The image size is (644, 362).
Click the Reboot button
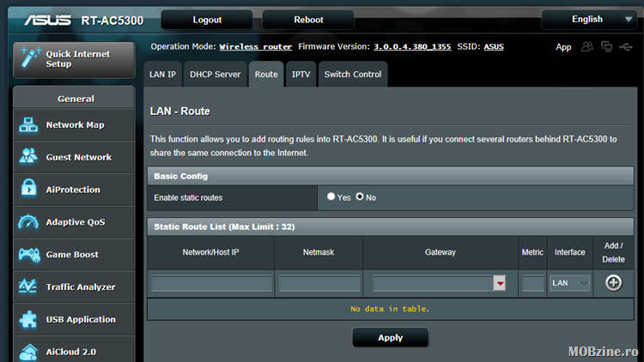308,20
